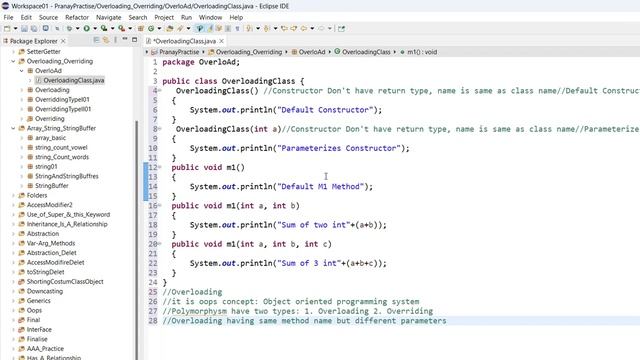Screen dimensions: 640x360
Task: Click the Back navigation arrow
Action: (x=303, y=29)
